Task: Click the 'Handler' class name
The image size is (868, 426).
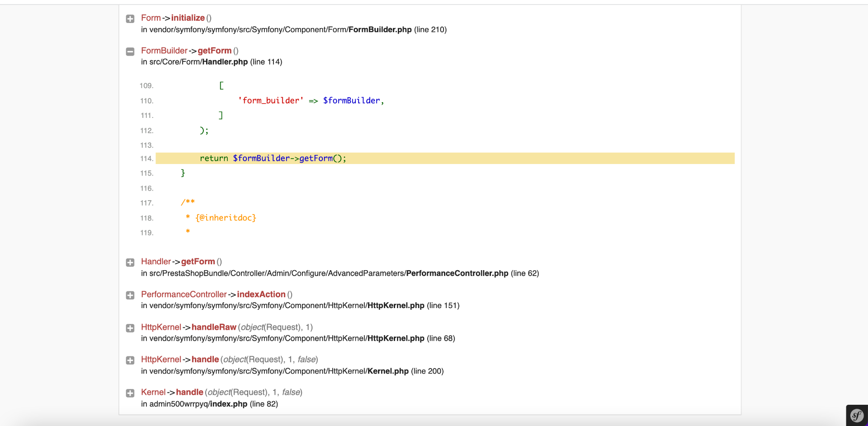Action: point(156,262)
